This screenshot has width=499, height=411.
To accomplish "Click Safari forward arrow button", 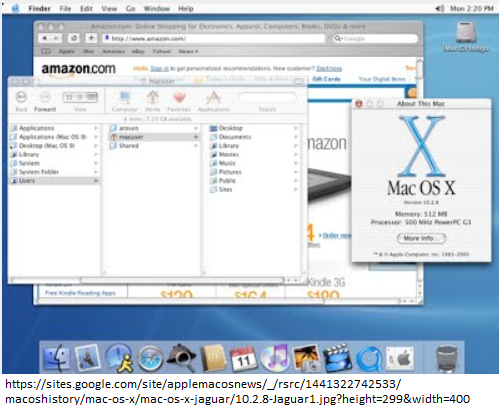I will click(x=56, y=38).
